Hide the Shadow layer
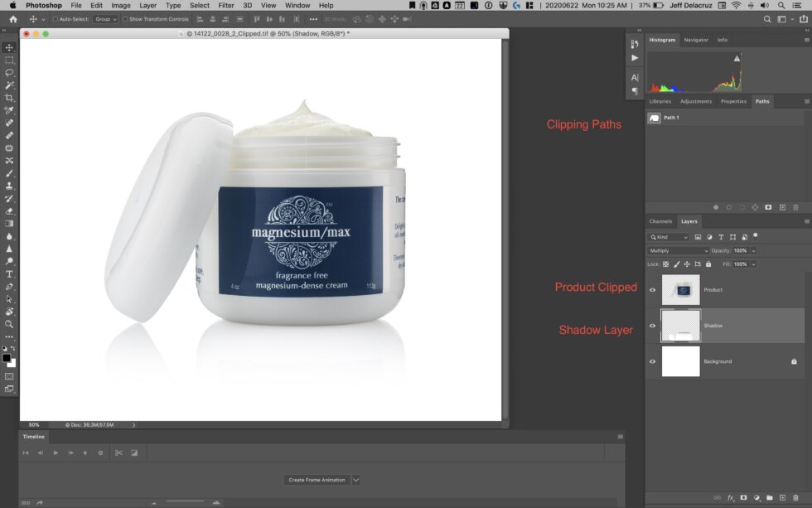Image resolution: width=812 pixels, height=508 pixels. pos(653,326)
